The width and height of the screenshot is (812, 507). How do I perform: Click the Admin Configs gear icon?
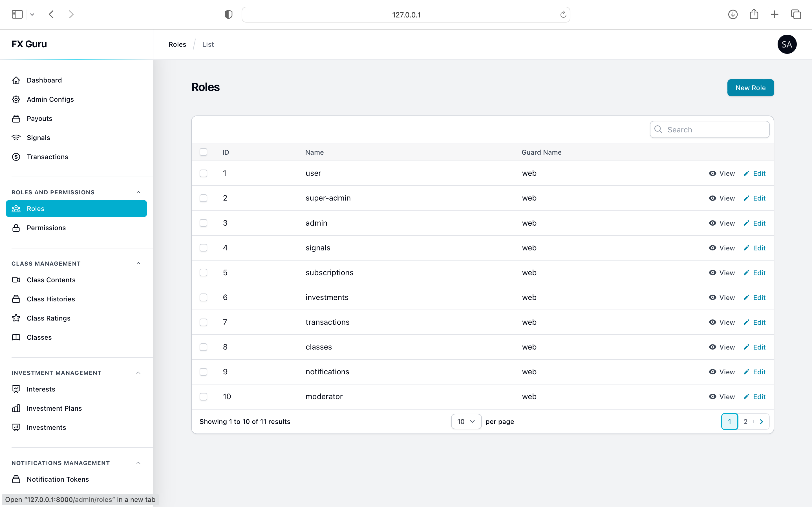click(16, 99)
